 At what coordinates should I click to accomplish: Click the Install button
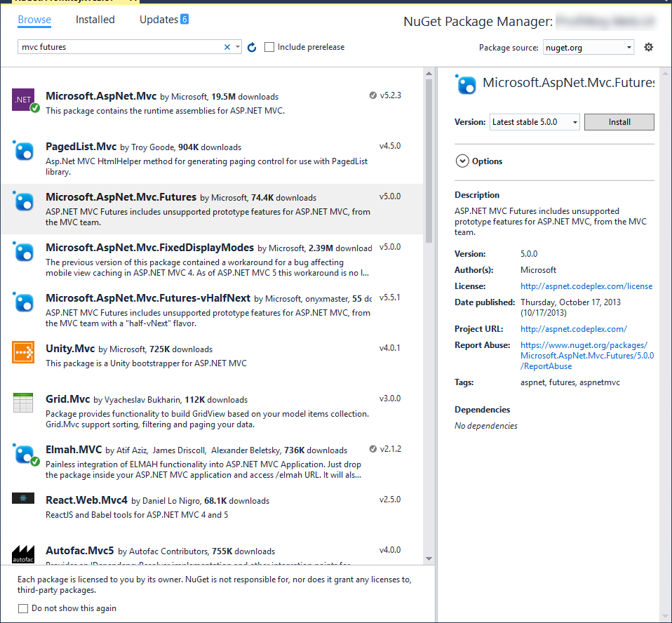(619, 121)
